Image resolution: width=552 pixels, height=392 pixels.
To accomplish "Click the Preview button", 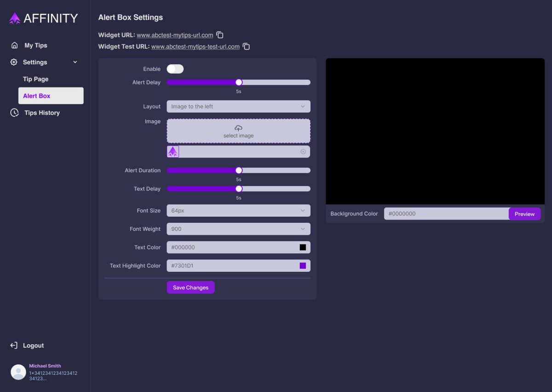I will tap(524, 214).
